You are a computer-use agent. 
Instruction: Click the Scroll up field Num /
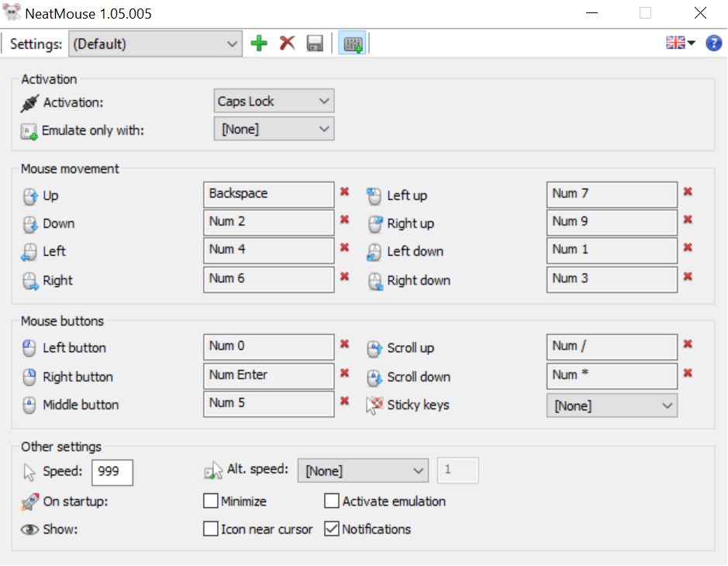click(x=612, y=347)
